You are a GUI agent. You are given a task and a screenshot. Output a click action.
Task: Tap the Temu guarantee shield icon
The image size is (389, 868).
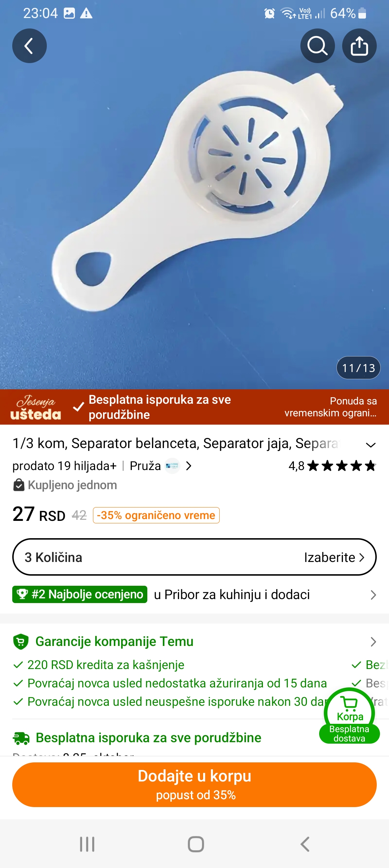tap(21, 642)
